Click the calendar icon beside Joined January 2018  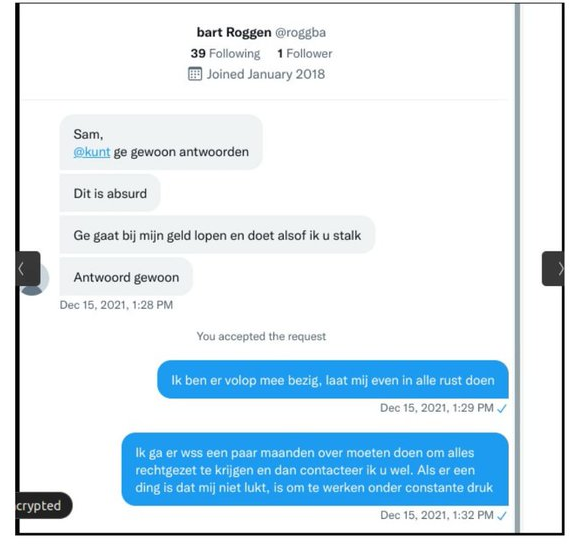pyautogui.click(x=195, y=74)
